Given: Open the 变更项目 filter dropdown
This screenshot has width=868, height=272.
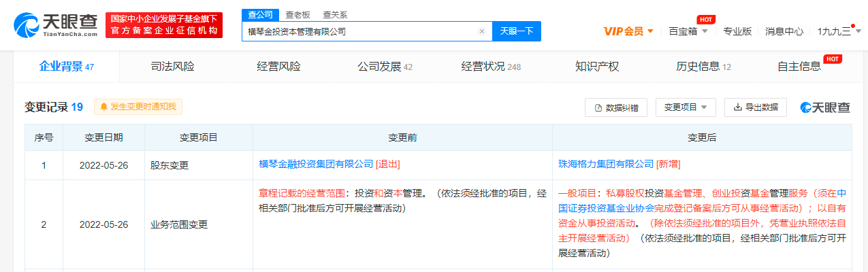Looking at the screenshot, I should tap(686, 107).
